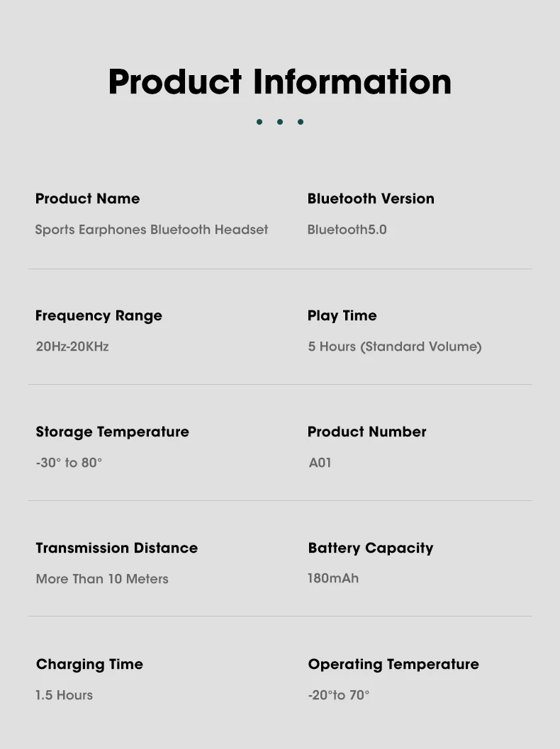Select the Transmission Distance label
The image size is (560, 749).
116,548
